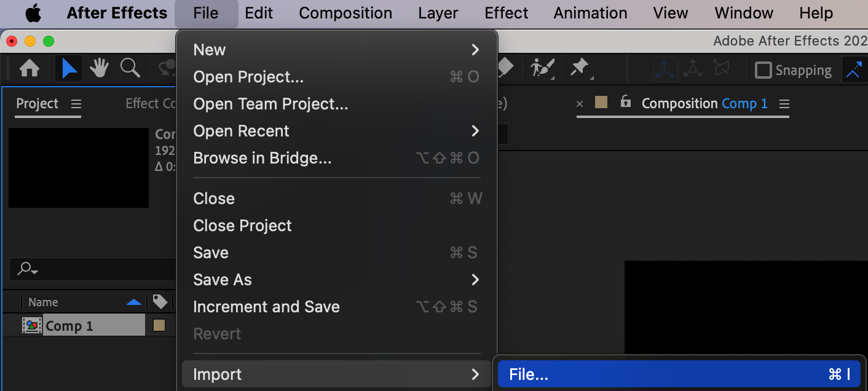Toggle the snap collapsed-layers button beside Snapping
This screenshot has width=868, height=391.
coord(854,70)
